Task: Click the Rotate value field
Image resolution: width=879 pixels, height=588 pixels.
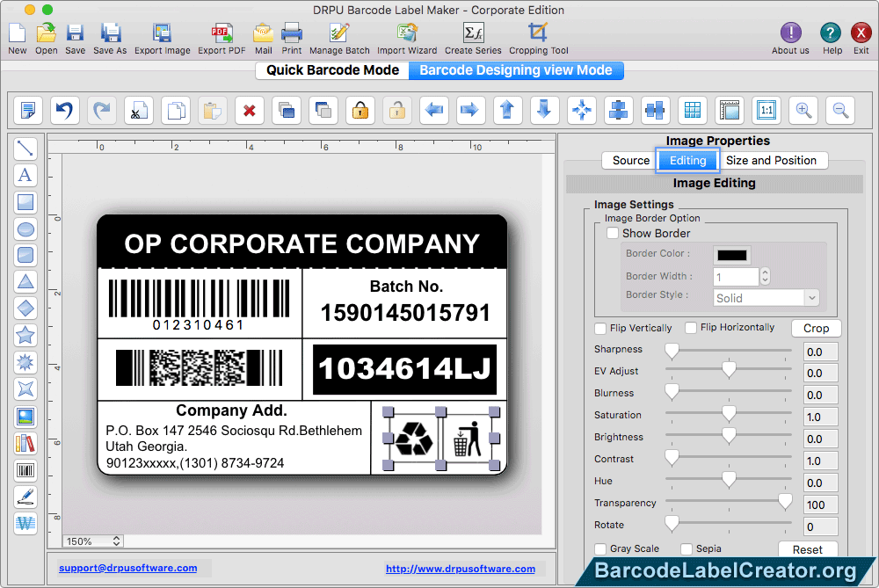Action: click(x=820, y=526)
